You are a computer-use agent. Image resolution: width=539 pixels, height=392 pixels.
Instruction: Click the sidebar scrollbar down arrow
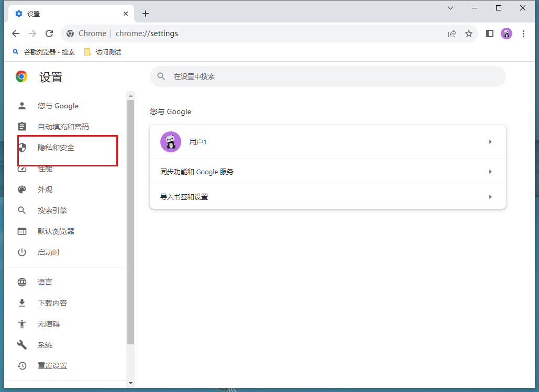point(130,383)
